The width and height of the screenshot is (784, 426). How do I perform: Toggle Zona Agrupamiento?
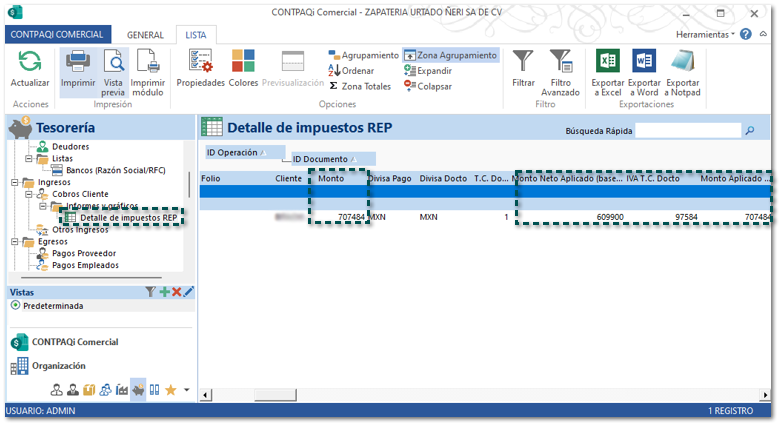pos(450,55)
